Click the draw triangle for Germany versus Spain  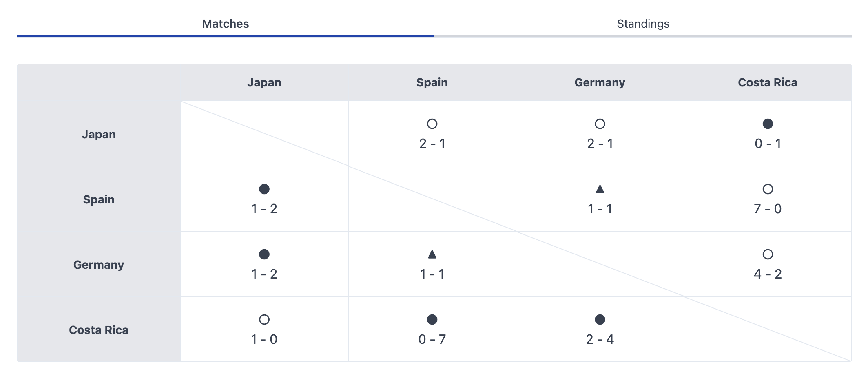[x=432, y=255]
